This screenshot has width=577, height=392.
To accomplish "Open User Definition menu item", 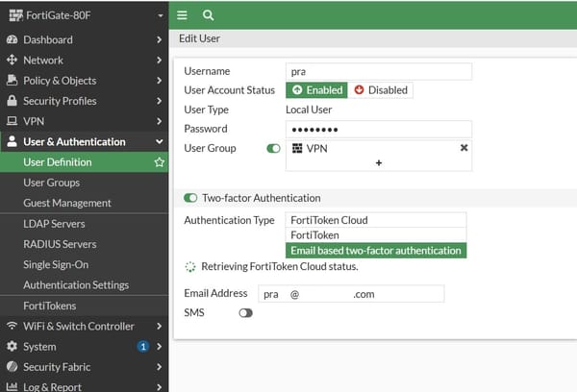I will click(85, 162).
